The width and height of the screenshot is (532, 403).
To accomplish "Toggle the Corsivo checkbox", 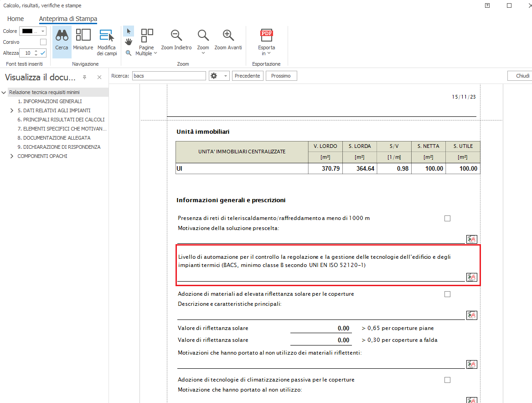I will [x=43, y=42].
